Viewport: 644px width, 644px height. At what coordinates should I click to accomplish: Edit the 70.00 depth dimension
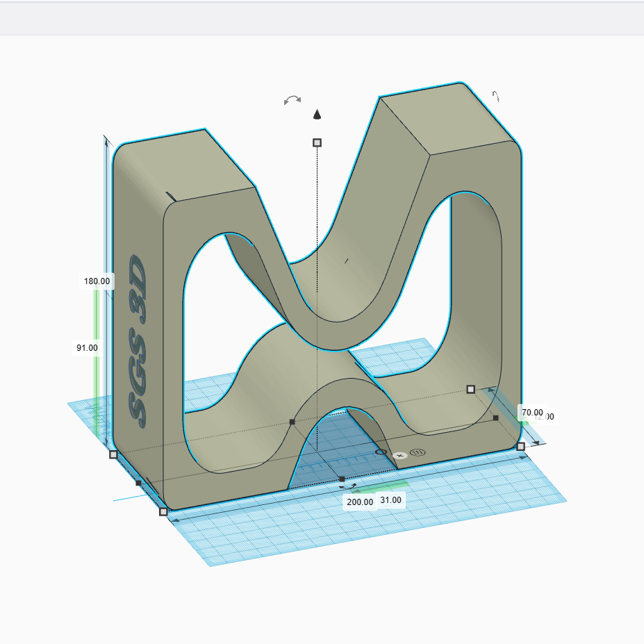tap(531, 412)
